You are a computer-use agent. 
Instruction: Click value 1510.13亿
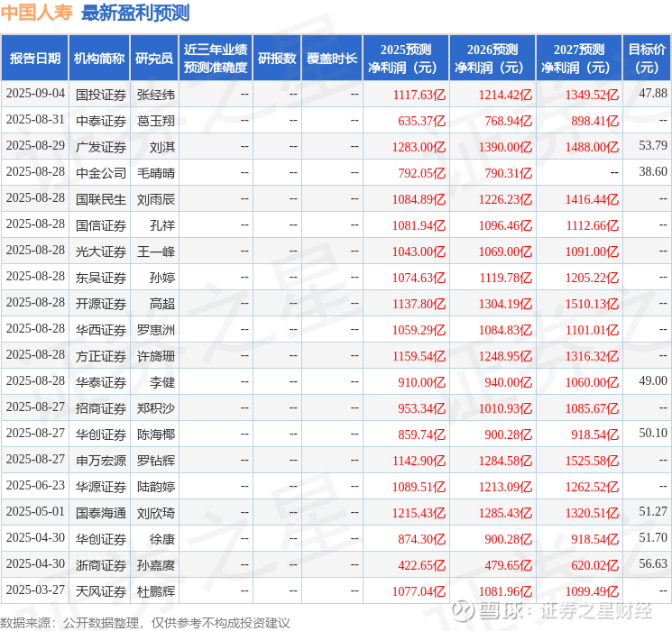(593, 304)
